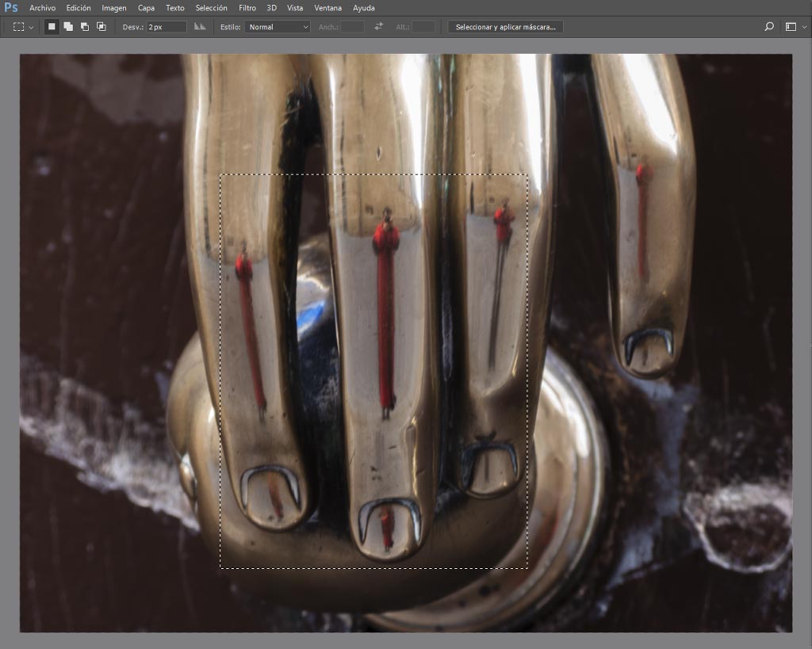The width and height of the screenshot is (812, 649).
Task: Open the 3D menu
Action: [x=271, y=8]
